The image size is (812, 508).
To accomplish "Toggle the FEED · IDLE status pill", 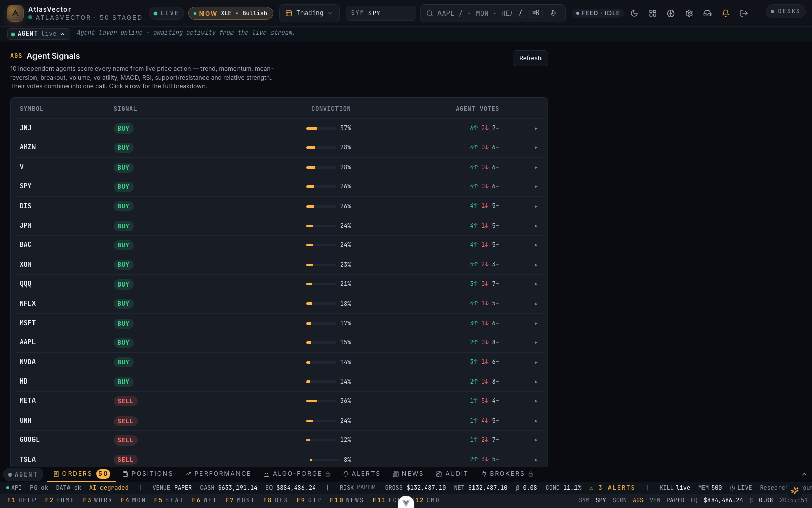I will click(x=598, y=13).
